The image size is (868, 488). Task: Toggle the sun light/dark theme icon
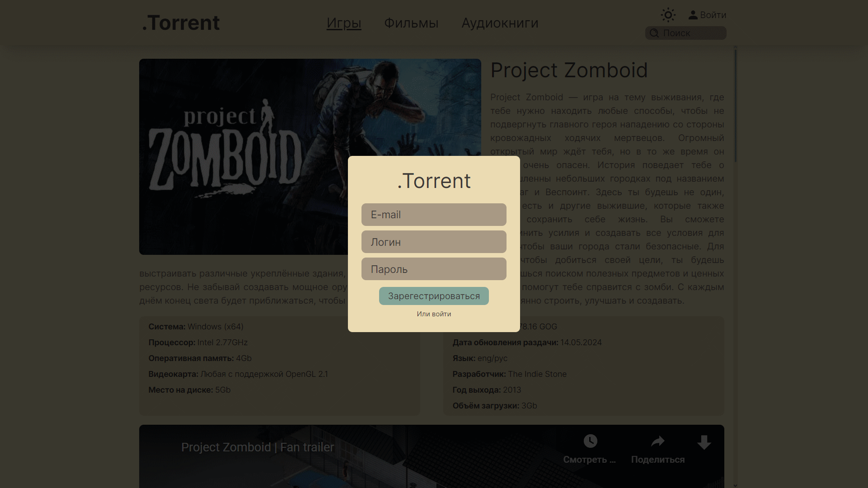pyautogui.click(x=668, y=15)
